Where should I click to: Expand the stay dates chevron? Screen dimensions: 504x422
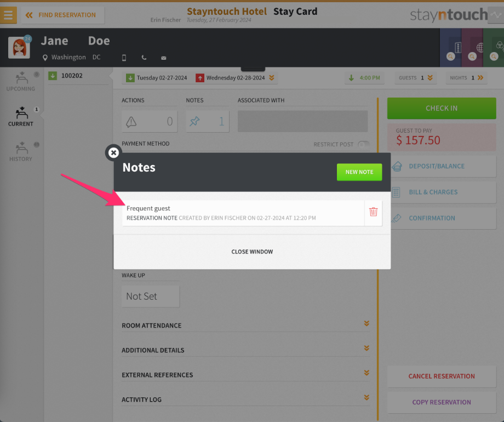click(272, 78)
